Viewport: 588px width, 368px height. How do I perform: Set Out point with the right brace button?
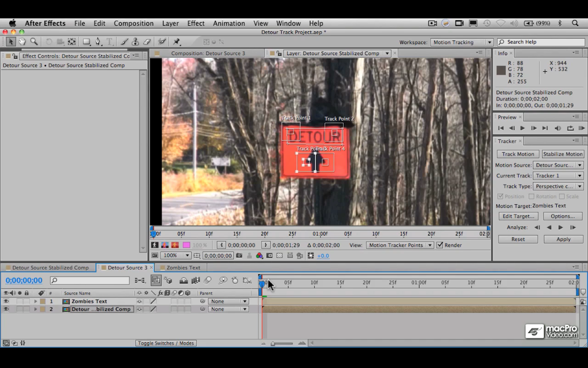(x=266, y=245)
